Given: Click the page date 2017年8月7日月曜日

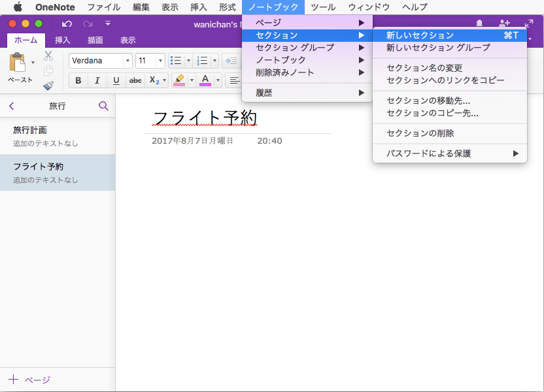Looking at the screenshot, I should coord(192,140).
